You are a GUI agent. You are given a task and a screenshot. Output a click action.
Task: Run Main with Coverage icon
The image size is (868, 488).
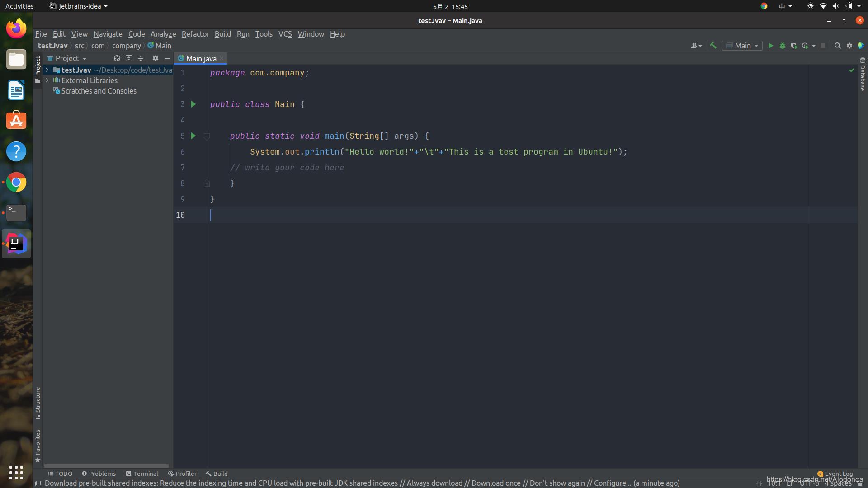[x=794, y=46]
